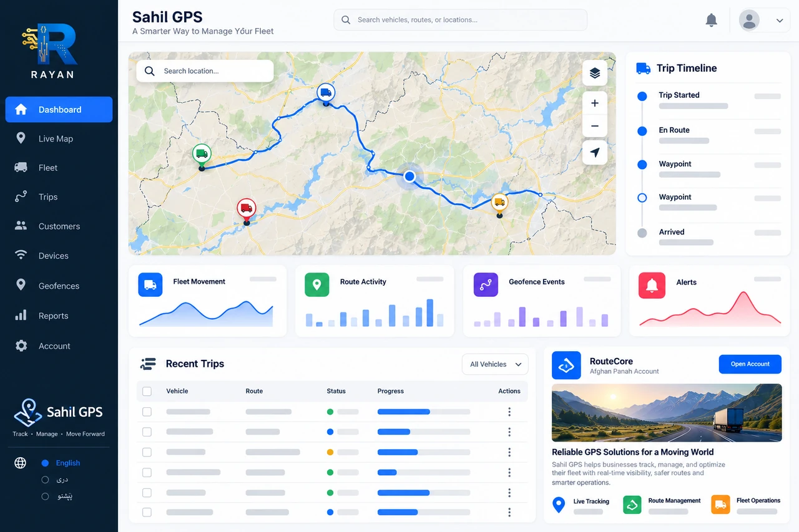Click the Arrived marker in Trip Timeline
The image size is (799, 532).
click(x=642, y=233)
